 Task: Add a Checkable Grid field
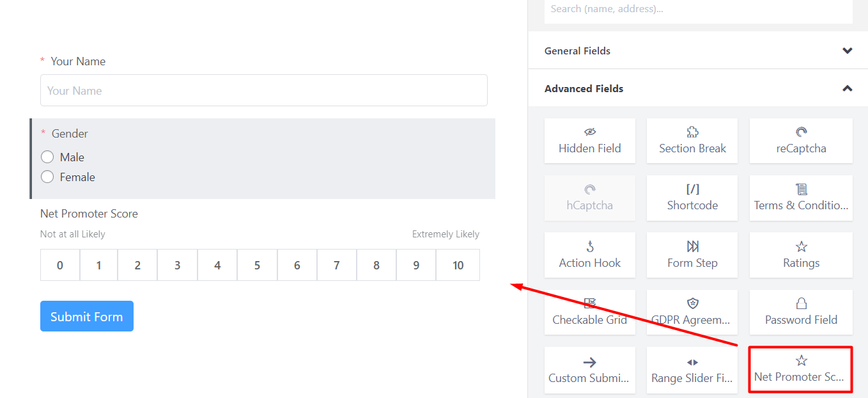[x=589, y=312]
